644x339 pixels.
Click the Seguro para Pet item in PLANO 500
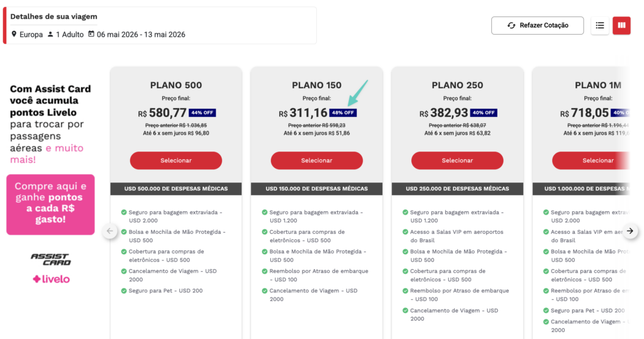click(158, 291)
